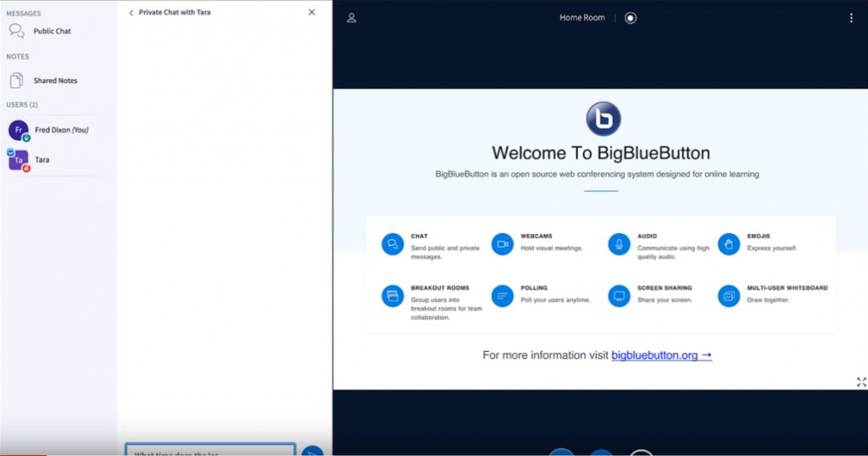The width and height of the screenshot is (868, 456).
Task: Click the Chat feature icon on slide
Action: click(392, 244)
